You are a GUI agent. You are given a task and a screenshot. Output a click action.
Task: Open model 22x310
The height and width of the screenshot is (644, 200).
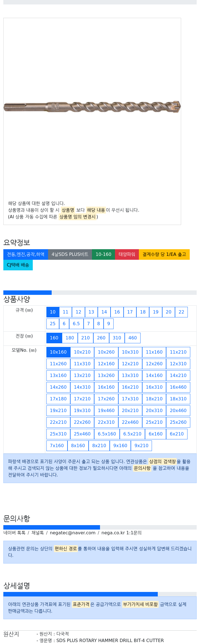pos(106,422)
